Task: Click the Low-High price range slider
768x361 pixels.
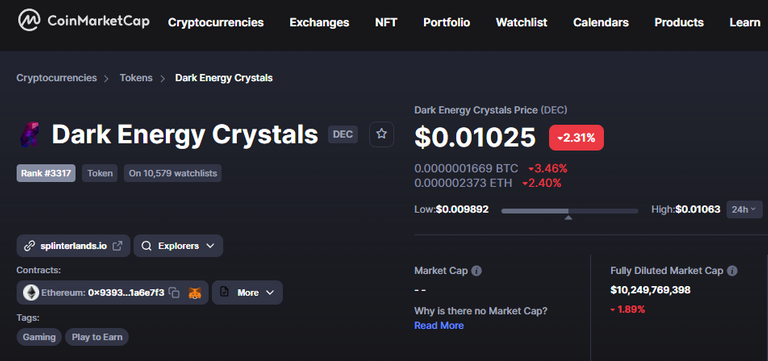Action: [570, 211]
